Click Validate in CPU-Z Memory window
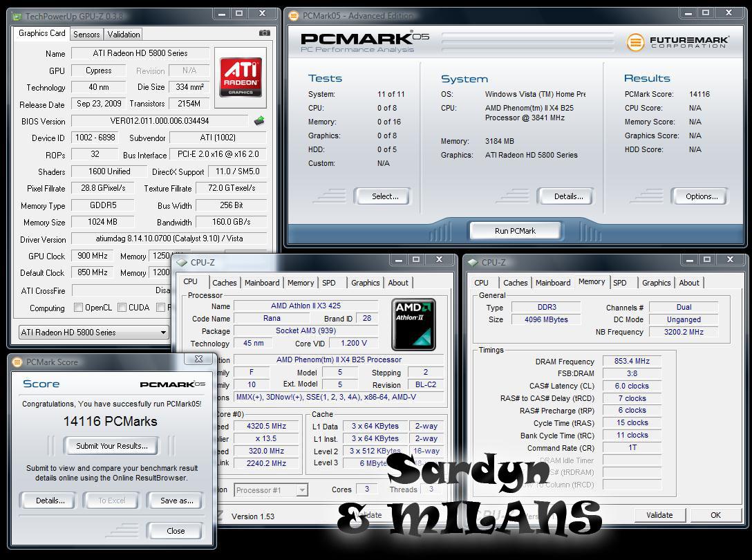 (659, 515)
